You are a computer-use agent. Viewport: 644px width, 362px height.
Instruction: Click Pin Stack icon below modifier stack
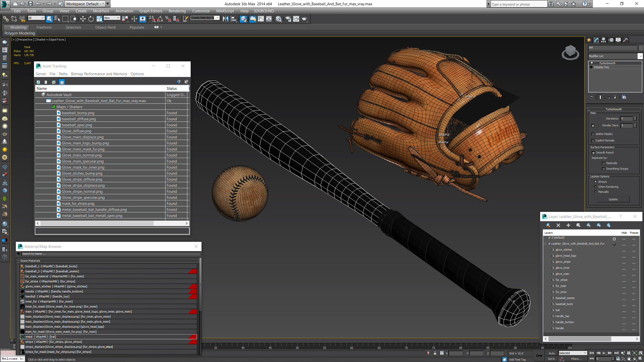592,97
